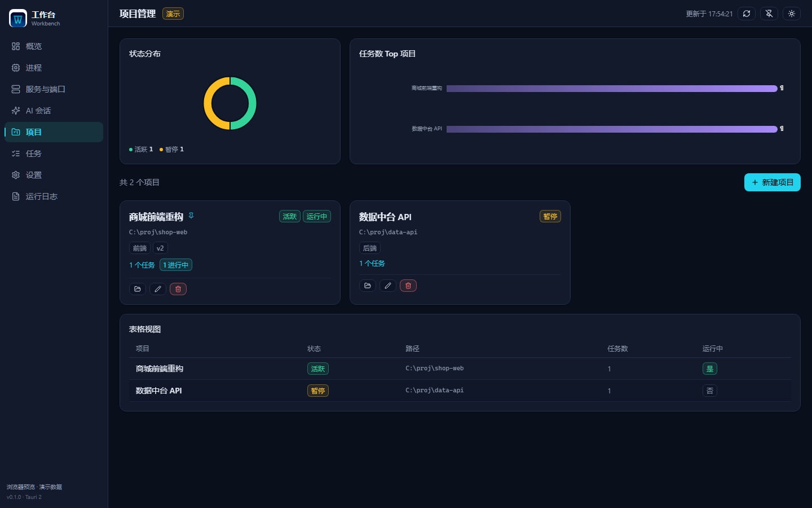Open 设置 settings page
This screenshot has width=812, height=508.
[x=54, y=175]
